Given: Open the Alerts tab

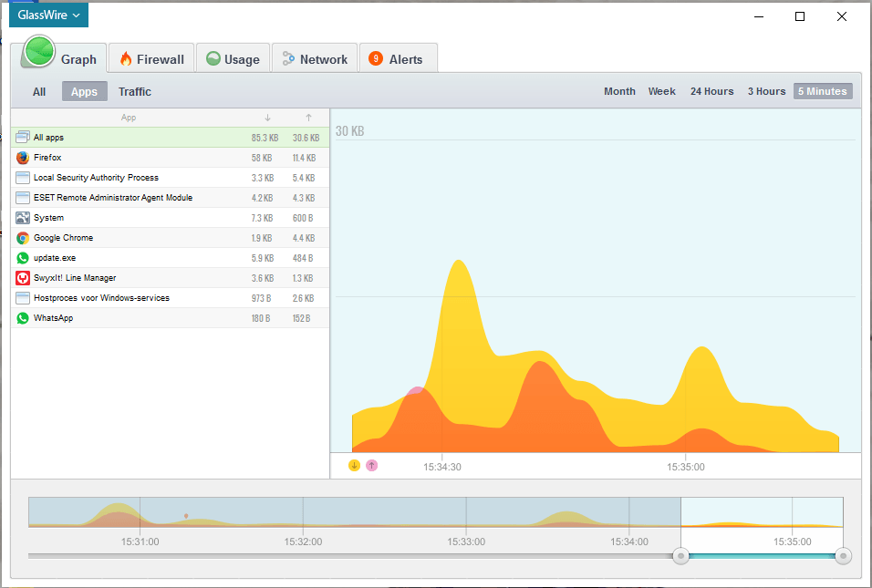Looking at the screenshot, I should pos(399,58).
